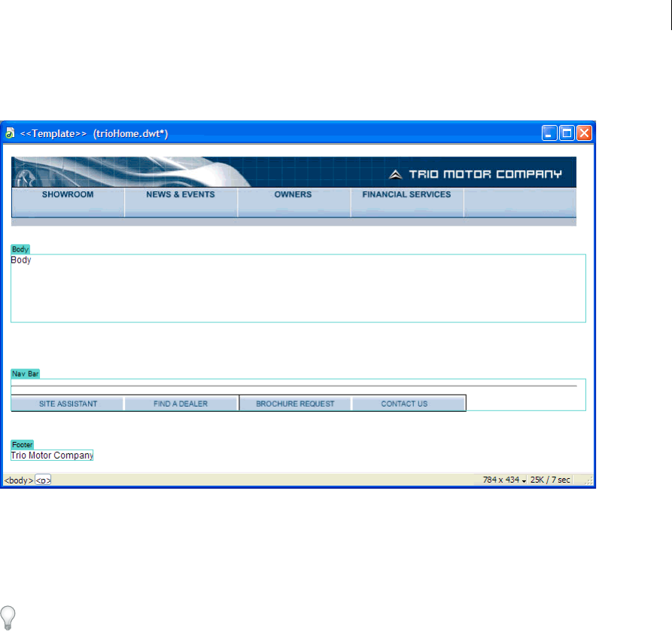Select the Body editable region tab

click(x=20, y=249)
